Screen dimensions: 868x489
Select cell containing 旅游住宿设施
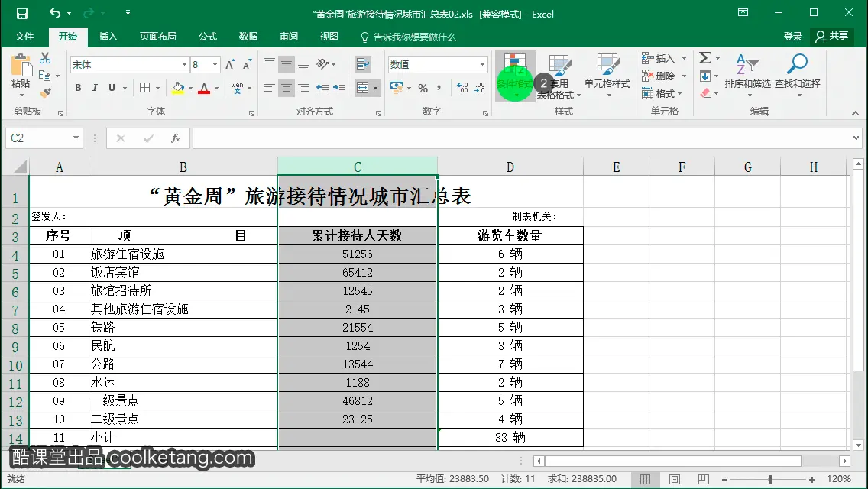[183, 254]
